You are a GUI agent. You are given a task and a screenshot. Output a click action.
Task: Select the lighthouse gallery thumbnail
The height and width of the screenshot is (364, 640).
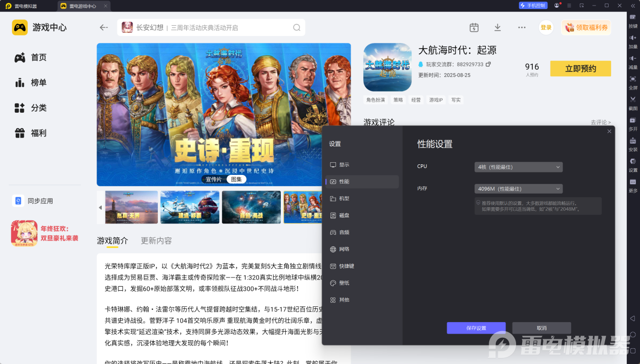click(x=132, y=207)
